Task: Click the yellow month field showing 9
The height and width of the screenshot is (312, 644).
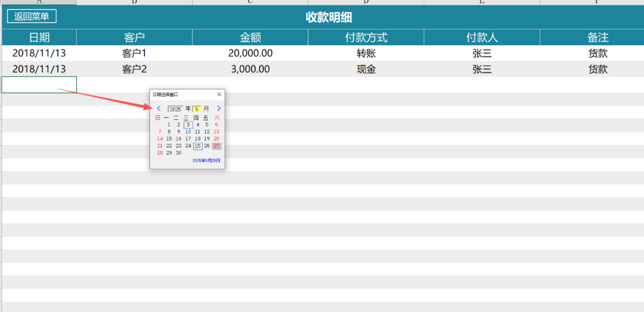Action: [197, 109]
